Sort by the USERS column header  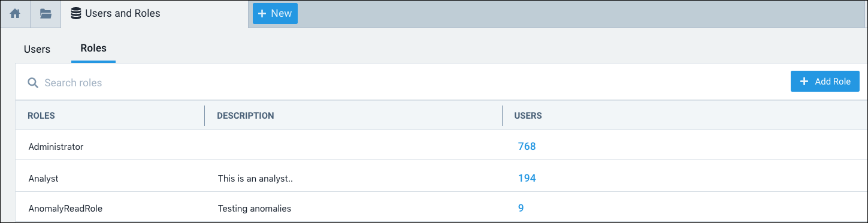(x=528, y=116)
